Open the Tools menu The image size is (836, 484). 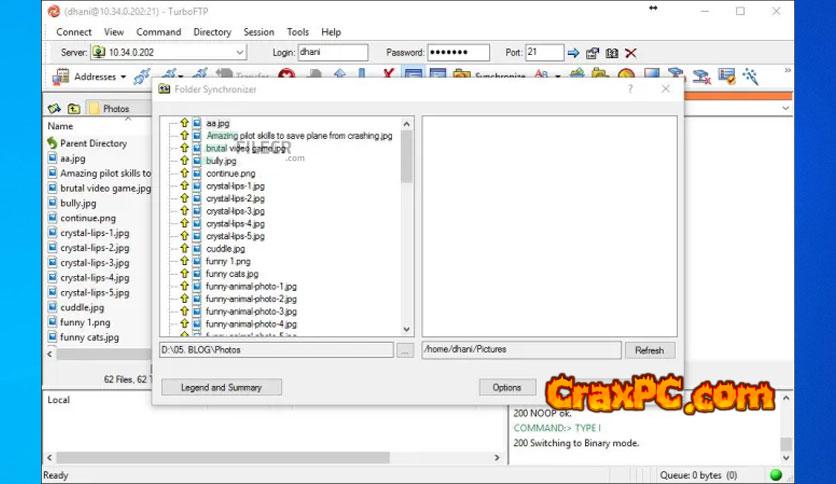(298, 32)
